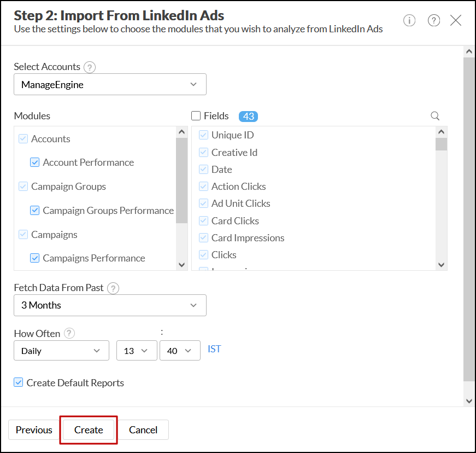Open the ManageEngine accounts dropdown

coord(110,85)
